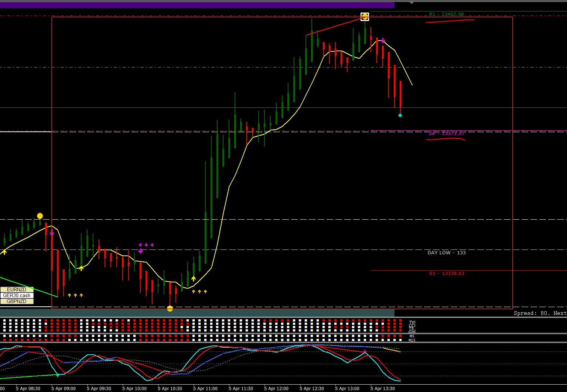
Task: Select the 5 Apr 09:00 time label
Action: [x=64, y=388]
